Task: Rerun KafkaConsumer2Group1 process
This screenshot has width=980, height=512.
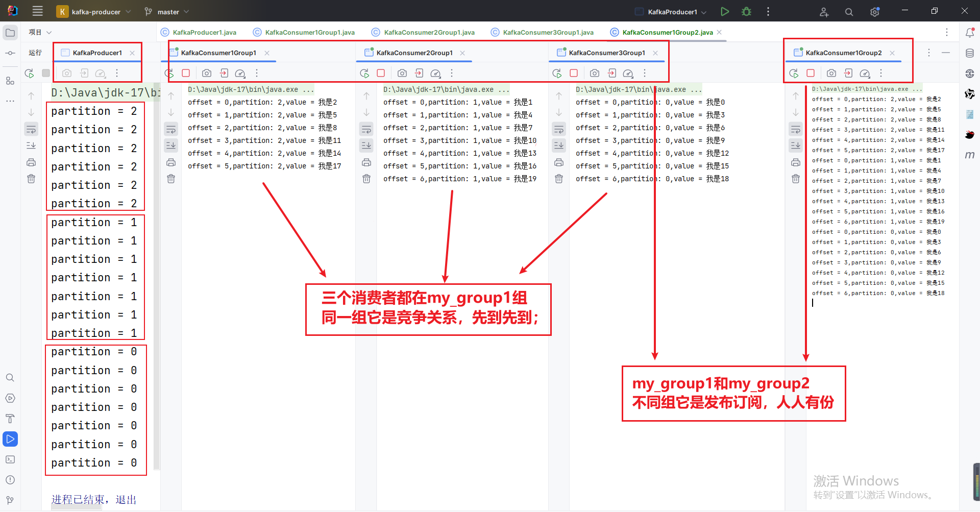Action: tap(364, 74)
